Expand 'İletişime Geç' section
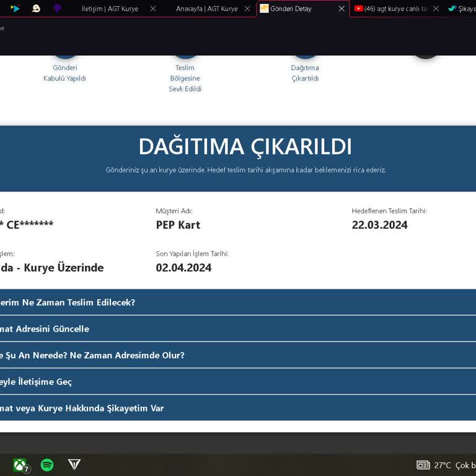The height and width of the screenshot is (476, 476). (238, 382)
